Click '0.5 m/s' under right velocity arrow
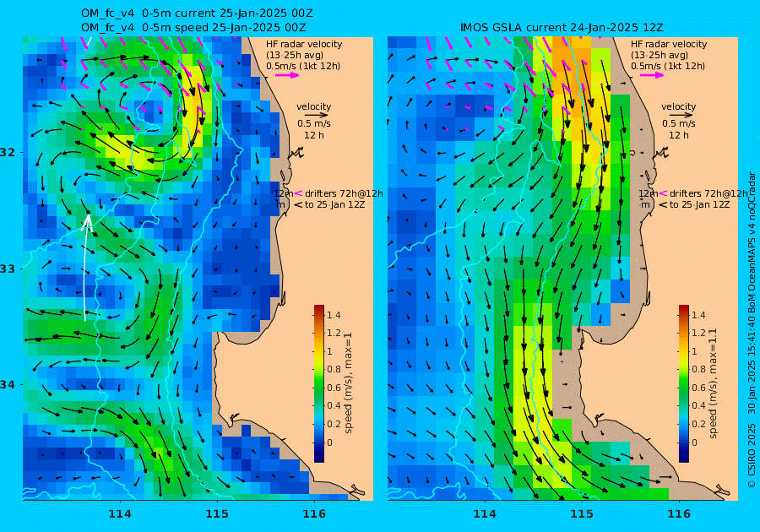 [x=679, y=123]
